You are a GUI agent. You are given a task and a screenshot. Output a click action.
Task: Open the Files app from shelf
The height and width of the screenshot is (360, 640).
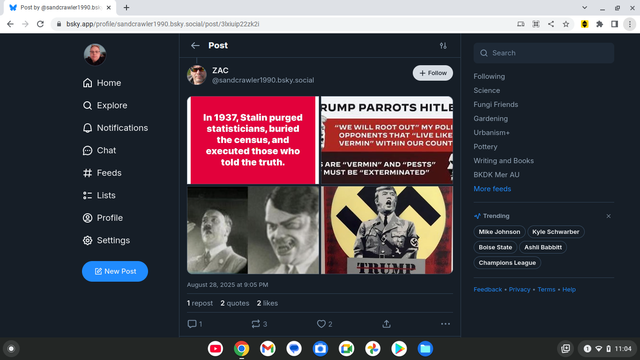[425, 349]
